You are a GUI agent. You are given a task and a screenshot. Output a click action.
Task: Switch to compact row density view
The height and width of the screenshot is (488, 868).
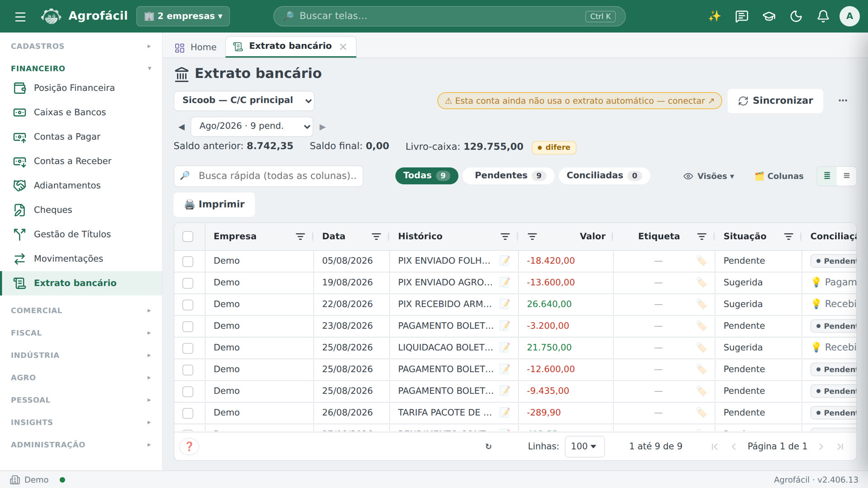click(827, 176)
